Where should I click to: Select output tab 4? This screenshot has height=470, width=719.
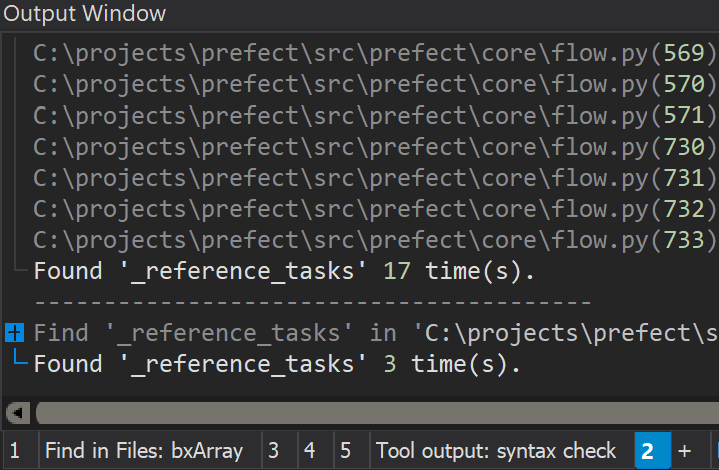[x=310, y=450]
